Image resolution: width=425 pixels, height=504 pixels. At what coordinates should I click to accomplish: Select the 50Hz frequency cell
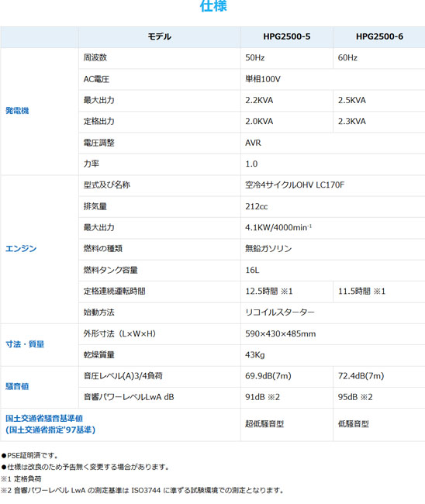[x=287, y=58]
